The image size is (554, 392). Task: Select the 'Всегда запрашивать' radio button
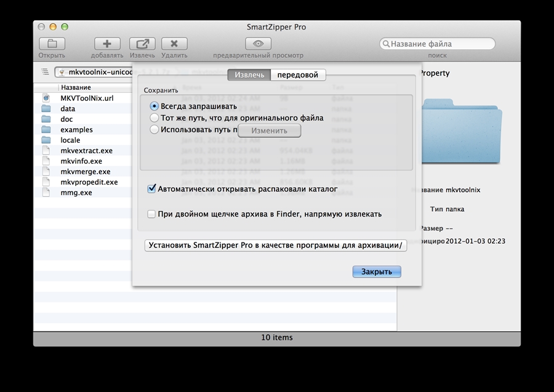coord(155,106)
